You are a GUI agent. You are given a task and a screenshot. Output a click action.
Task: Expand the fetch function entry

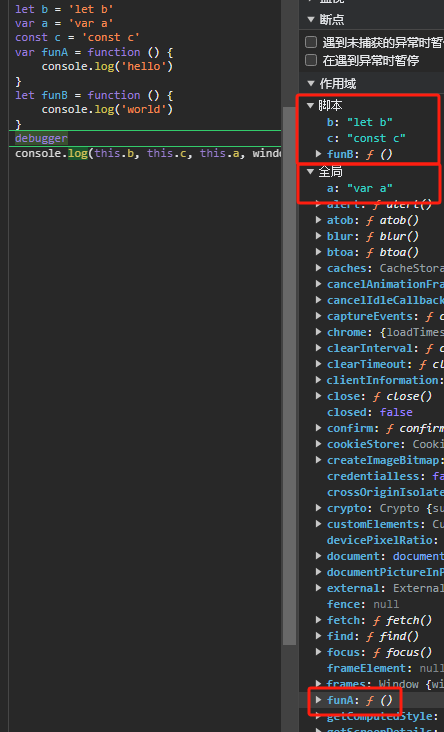318,620
